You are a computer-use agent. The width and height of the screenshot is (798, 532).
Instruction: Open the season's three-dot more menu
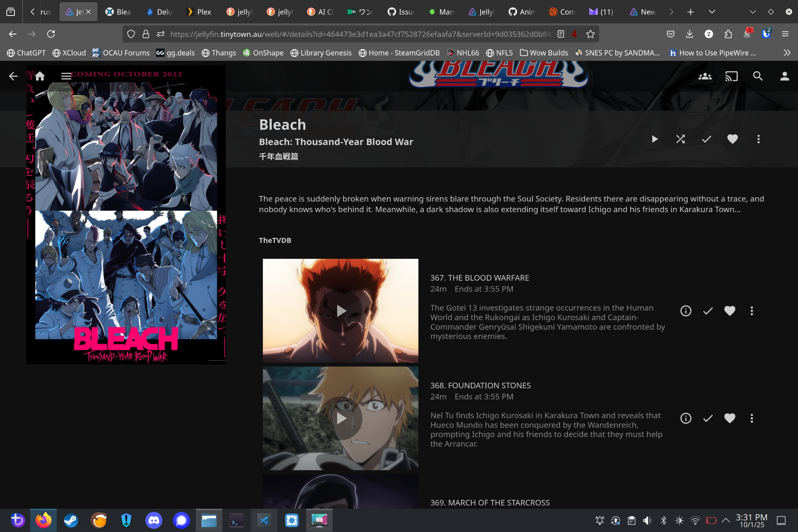(x=758, y=139)
